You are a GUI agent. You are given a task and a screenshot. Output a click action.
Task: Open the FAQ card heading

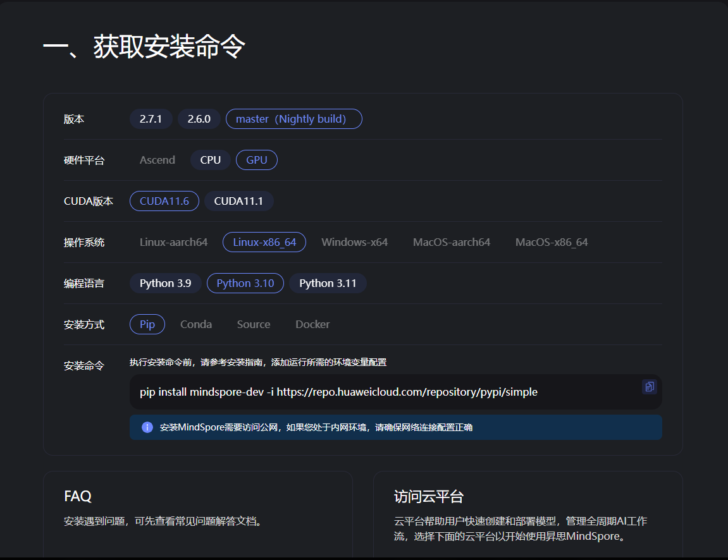78,496
